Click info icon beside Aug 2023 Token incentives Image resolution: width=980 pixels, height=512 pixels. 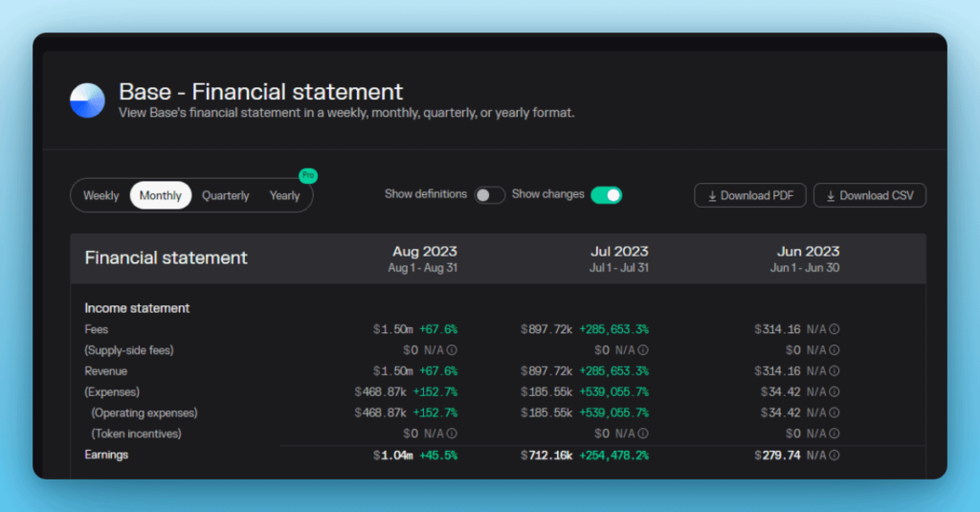coord(452,434)
